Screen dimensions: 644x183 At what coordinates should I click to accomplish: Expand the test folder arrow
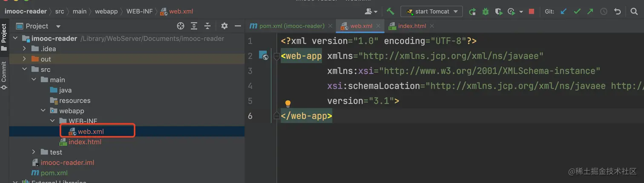point(34,152)
